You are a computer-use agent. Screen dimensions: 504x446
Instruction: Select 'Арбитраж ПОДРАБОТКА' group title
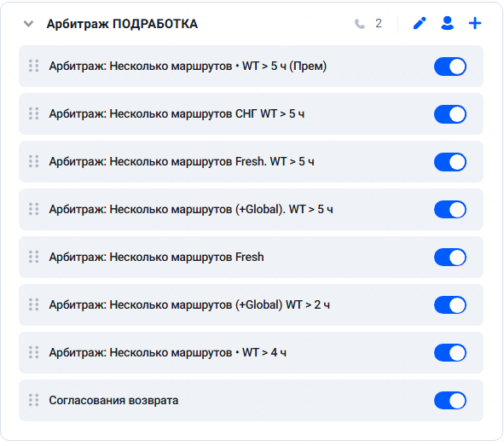[x=122, y=24]
